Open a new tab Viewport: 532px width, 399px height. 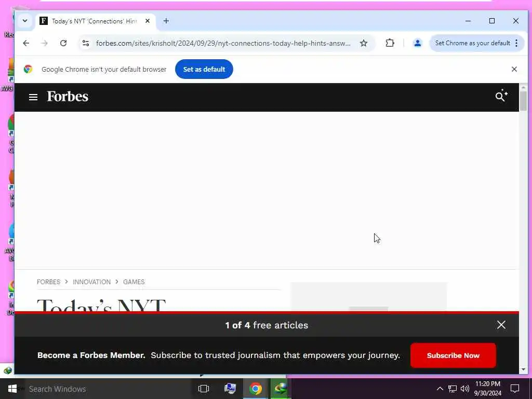[x=166, y=21]
